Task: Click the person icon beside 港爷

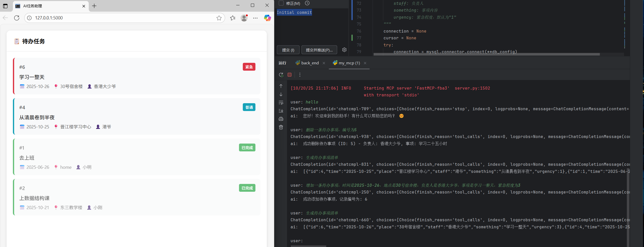Action: 98,127
